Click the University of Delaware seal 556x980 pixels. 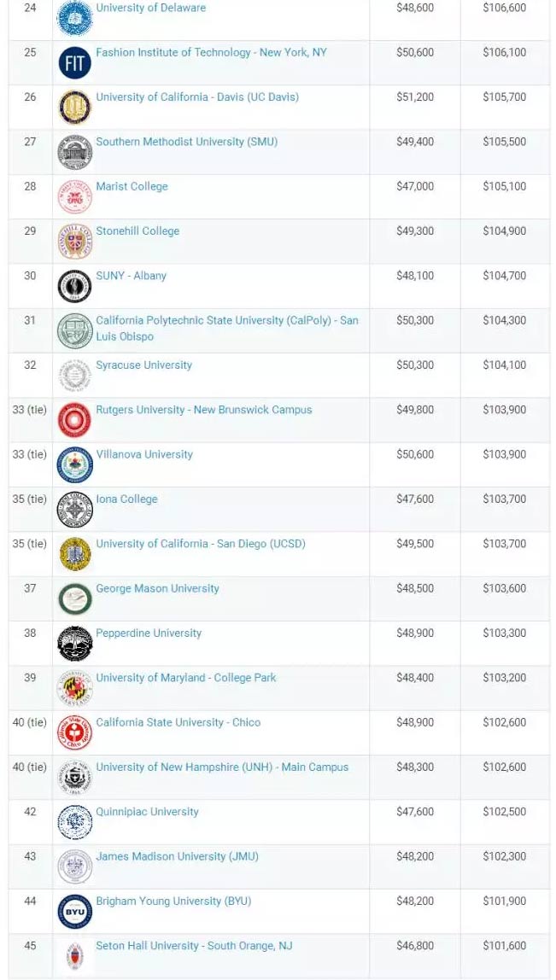point(74,18)
